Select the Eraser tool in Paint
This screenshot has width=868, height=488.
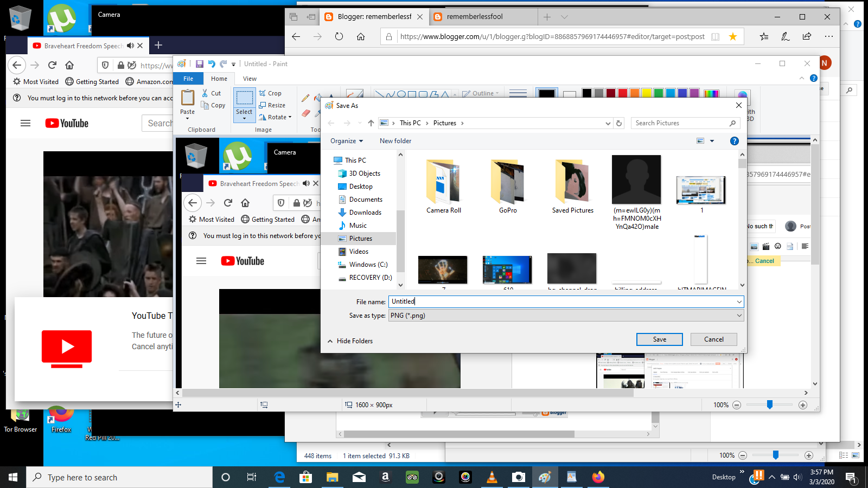coord(305,113)
